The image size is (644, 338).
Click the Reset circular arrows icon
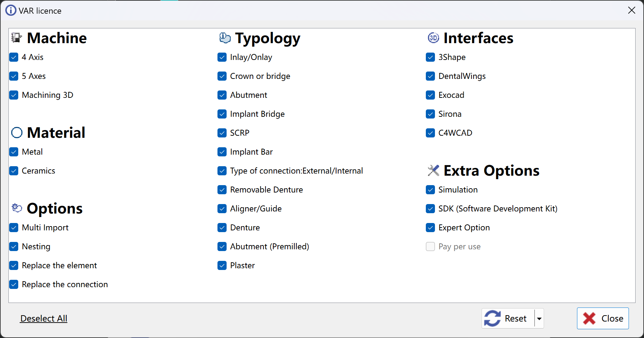pyautogui.click(x=492, y=318)
